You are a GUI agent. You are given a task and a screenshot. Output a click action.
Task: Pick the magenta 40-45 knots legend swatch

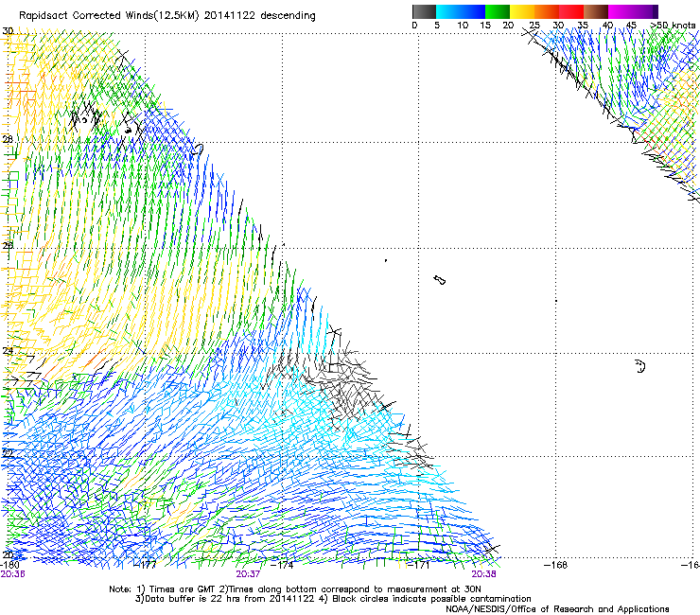pyautogui.click(x=621, y=11)
